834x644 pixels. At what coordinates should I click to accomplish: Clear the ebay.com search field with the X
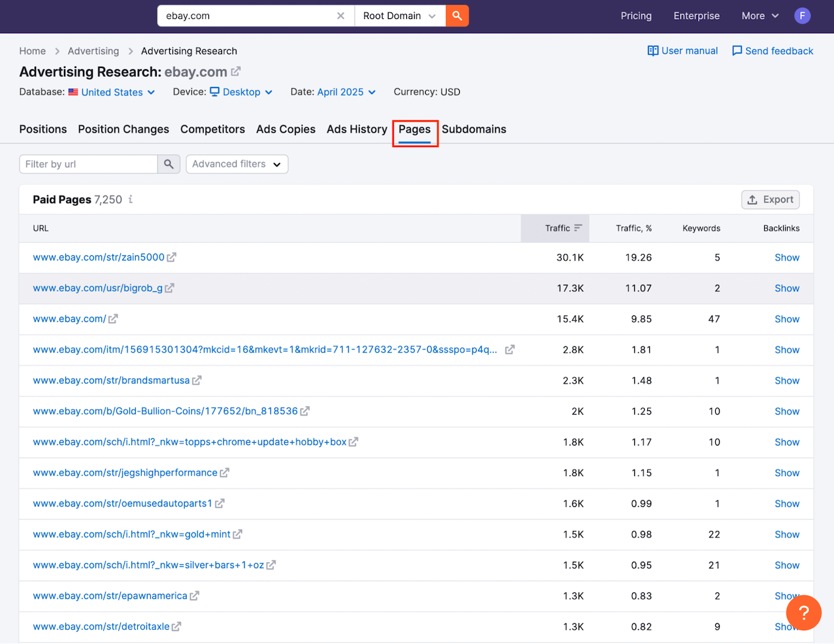pyautogui.click(x=340, y=16)
